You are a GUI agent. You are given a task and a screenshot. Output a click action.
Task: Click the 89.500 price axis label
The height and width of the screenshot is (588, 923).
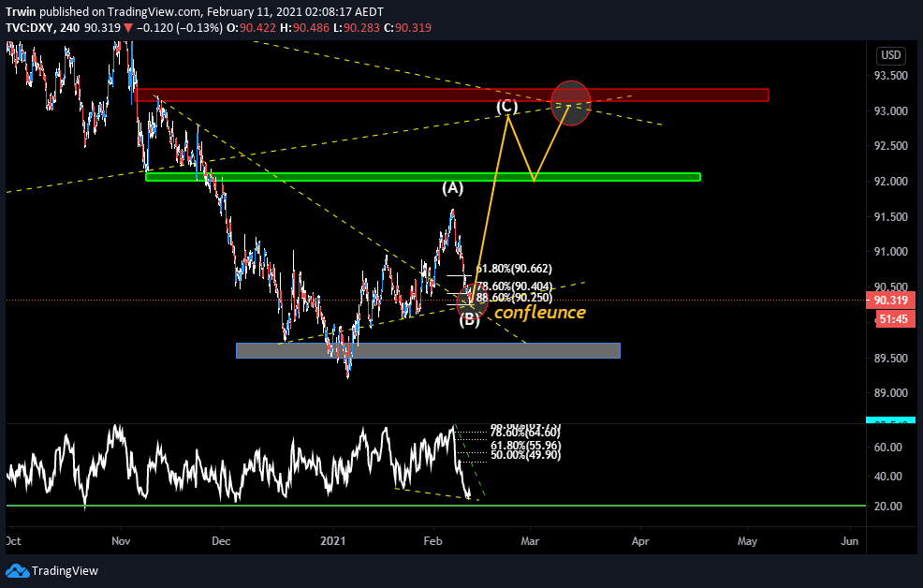[x=890, y=358]
